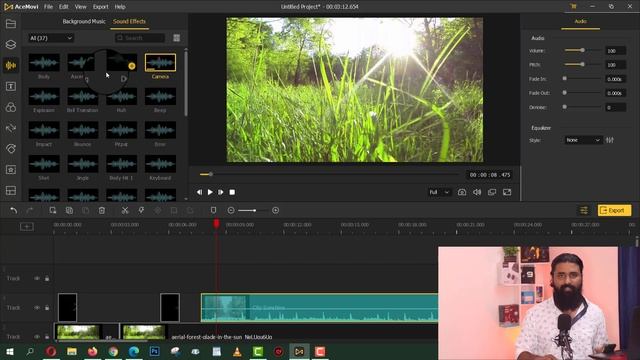Add a new track with the plus box

pos(27,226)
